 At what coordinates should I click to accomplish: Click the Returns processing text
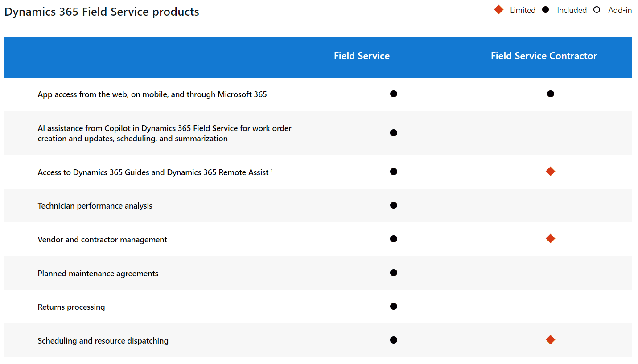71,307
